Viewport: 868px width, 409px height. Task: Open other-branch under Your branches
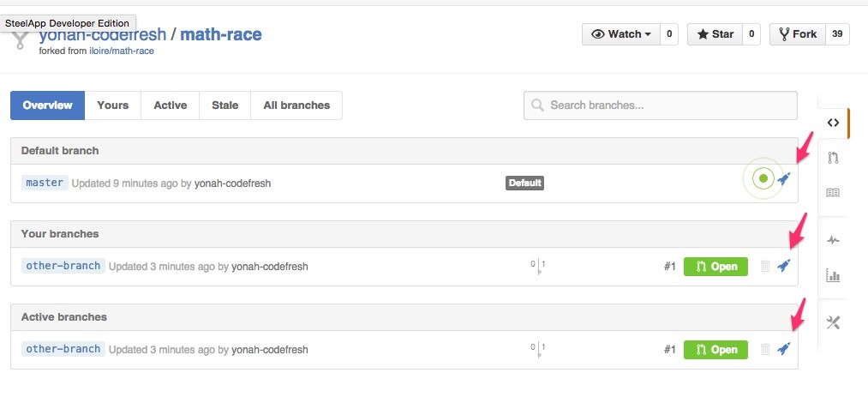coord(63,266)
